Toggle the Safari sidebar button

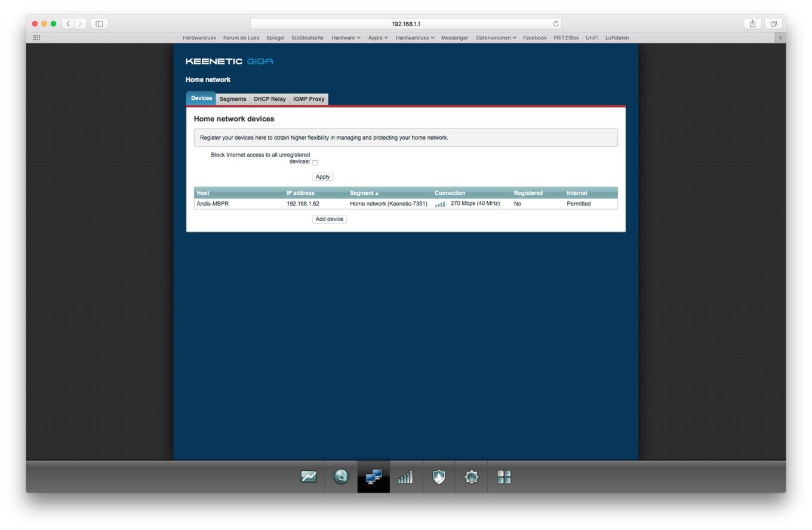[99, 24]
